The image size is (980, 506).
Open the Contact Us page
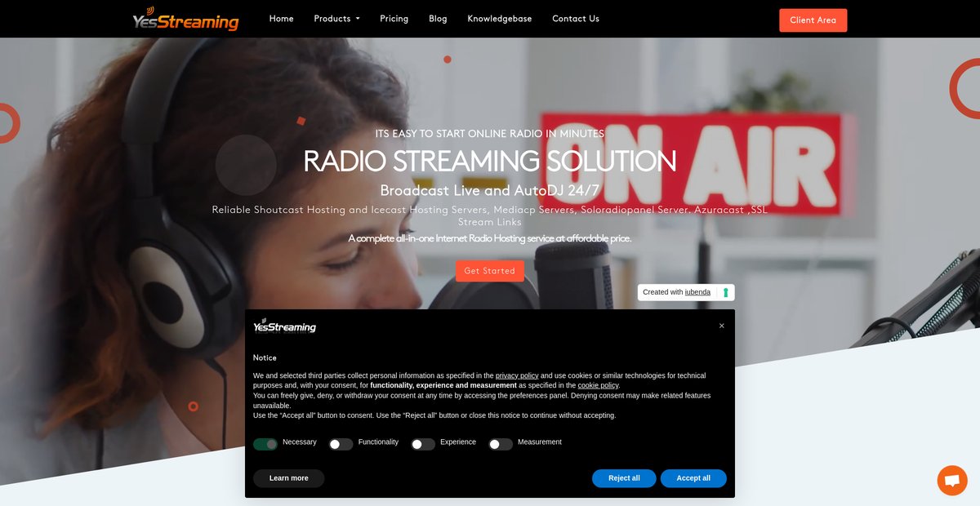point(576,19)
